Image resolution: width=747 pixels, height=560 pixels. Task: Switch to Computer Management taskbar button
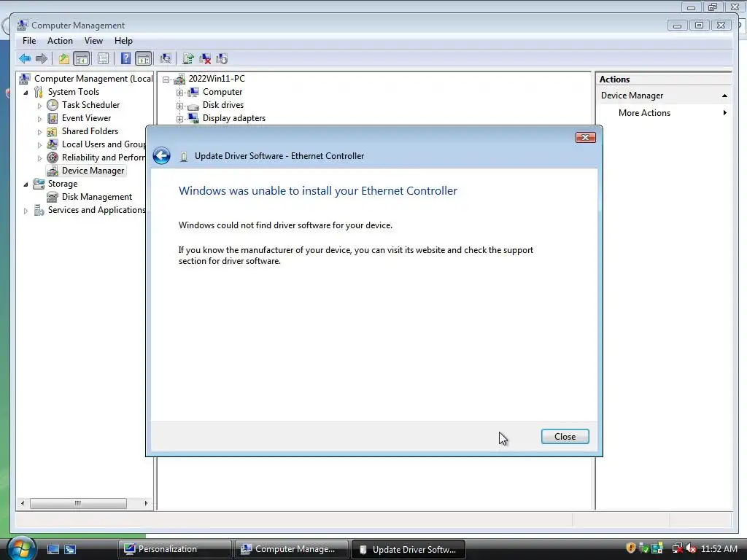click(x=292, y=549)
